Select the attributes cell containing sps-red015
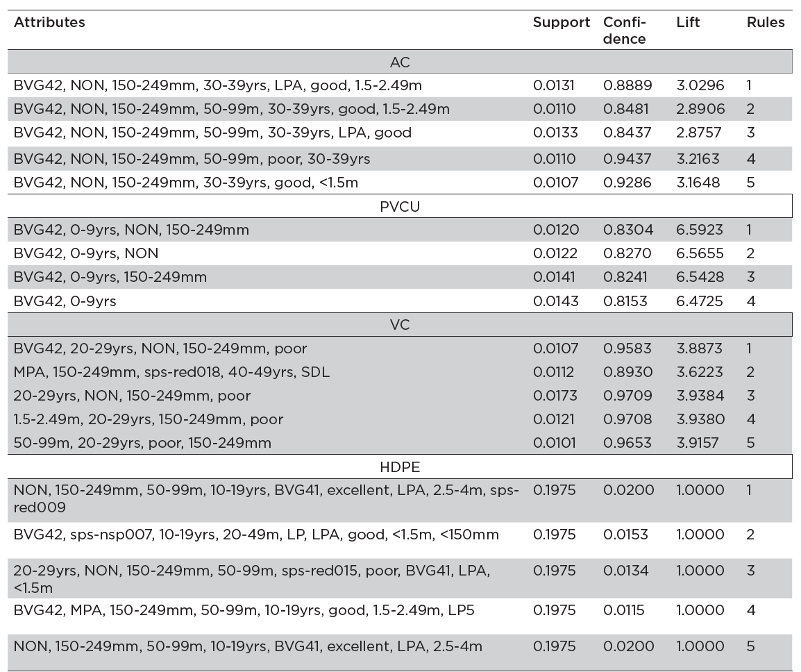801x672 pixels. 252,579
